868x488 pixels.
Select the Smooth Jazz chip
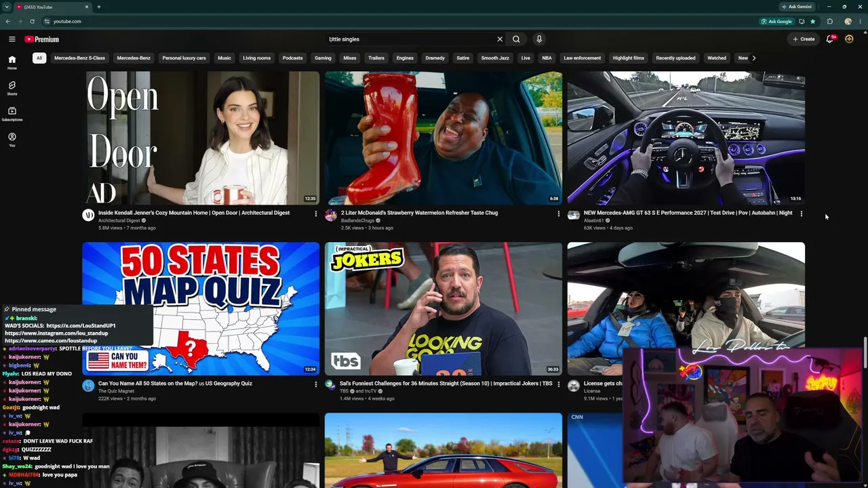pos(495,58)
